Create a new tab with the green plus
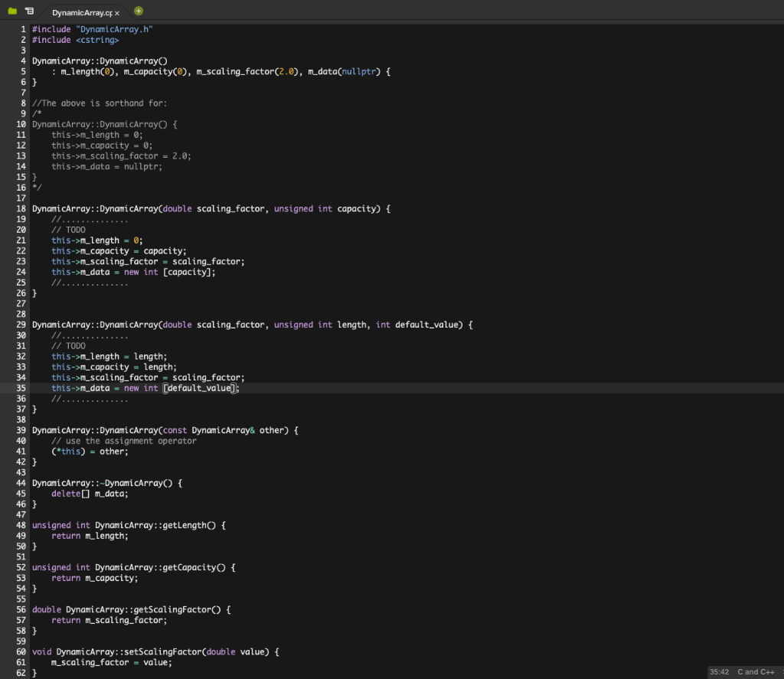This screenshot has height=679, width=784. pos(138,11)
